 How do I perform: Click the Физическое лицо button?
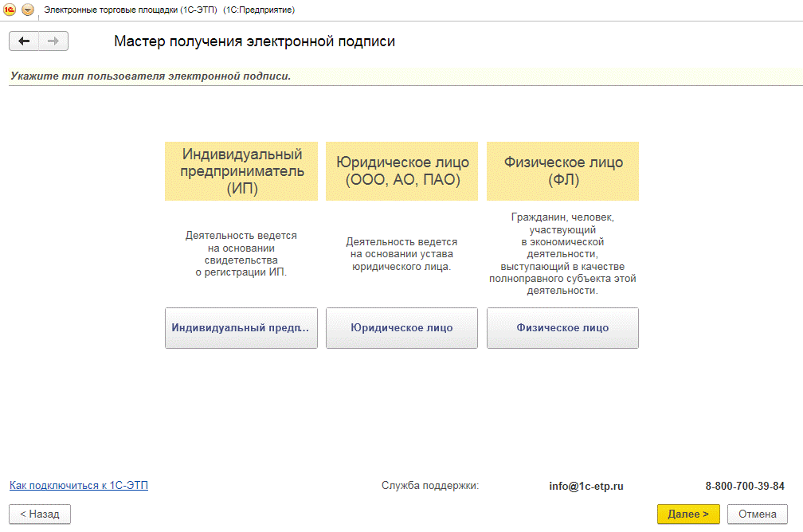562,327
